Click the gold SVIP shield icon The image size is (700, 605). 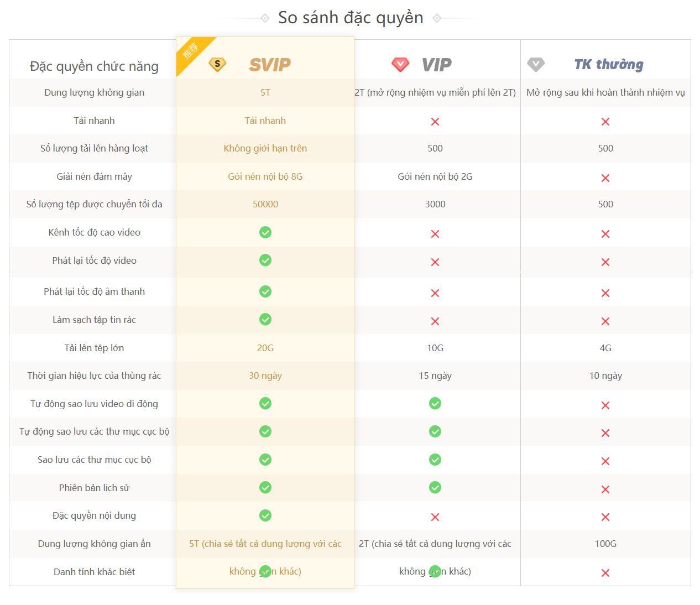[x=217, y=64]
